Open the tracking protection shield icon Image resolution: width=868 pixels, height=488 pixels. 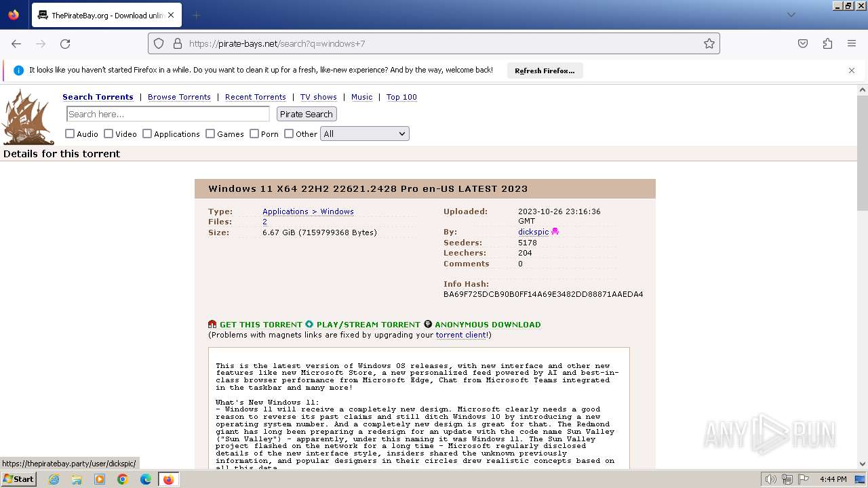point(159,43)
